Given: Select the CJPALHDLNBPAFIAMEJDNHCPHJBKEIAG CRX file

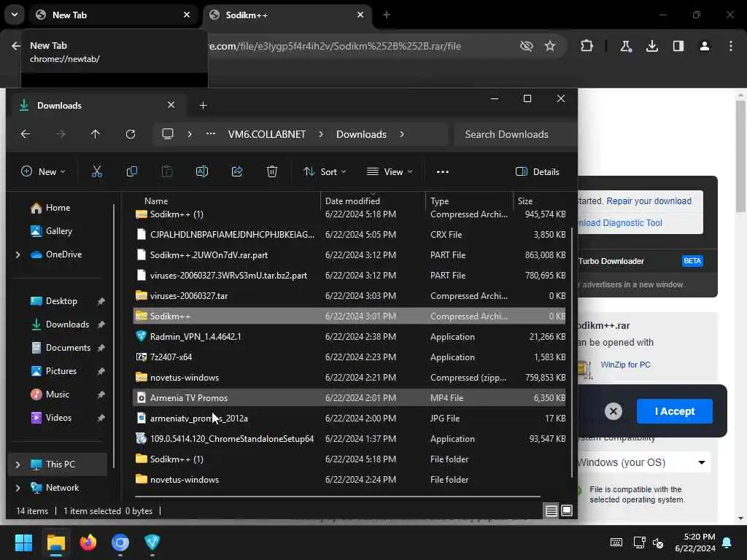Looking at the screenshot, I should 349,235.
